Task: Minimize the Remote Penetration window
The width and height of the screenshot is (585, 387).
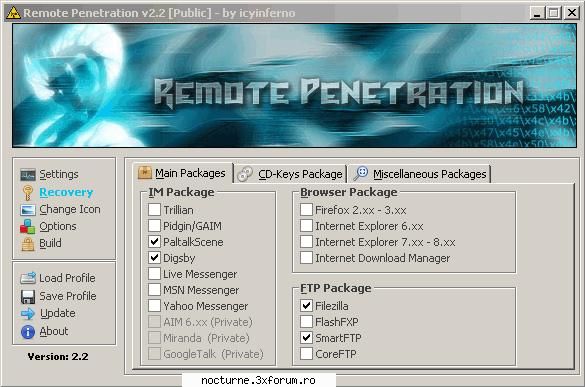Action: pos(537,13)
